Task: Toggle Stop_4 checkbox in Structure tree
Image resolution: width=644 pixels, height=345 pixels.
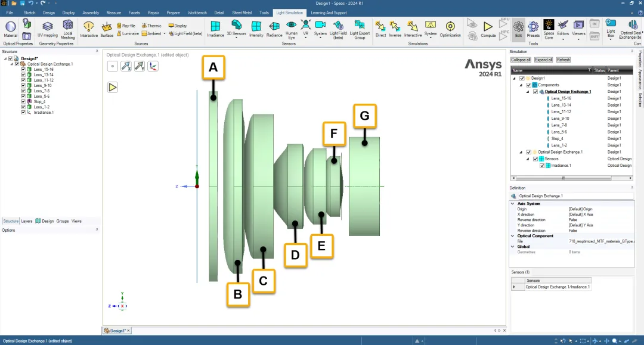Action: (23, 101)
